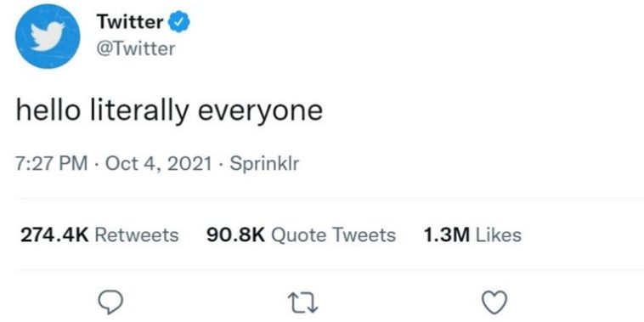Like the tweet with the heart icon
The image size is (644, 322).
[494, 302]
